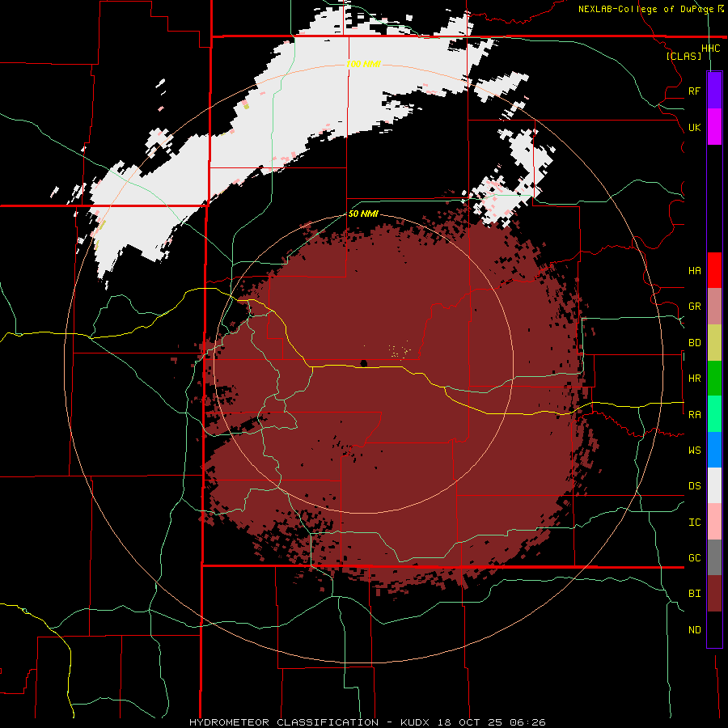The height and width of the screenshot is (728, 728).
Task: Click the BD yellow legend swatch
Action: pyautogui.click(x=714, y=343)
